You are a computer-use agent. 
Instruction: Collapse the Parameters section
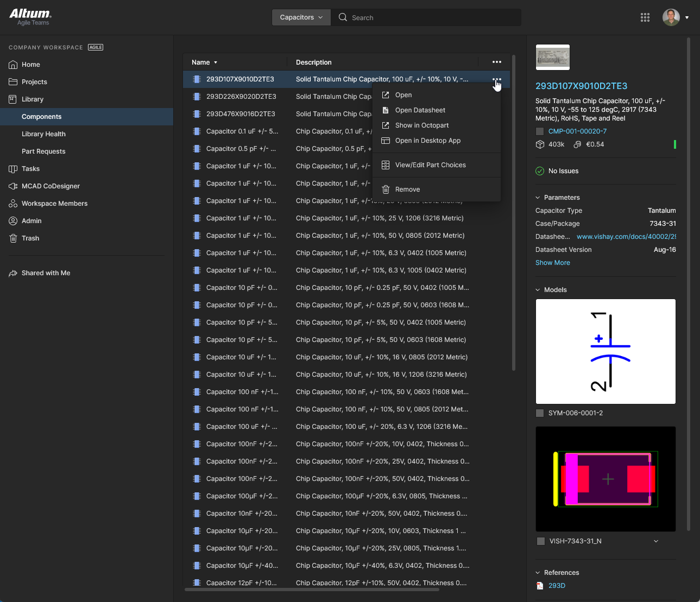pyautogui.click(x=538, y=198)
